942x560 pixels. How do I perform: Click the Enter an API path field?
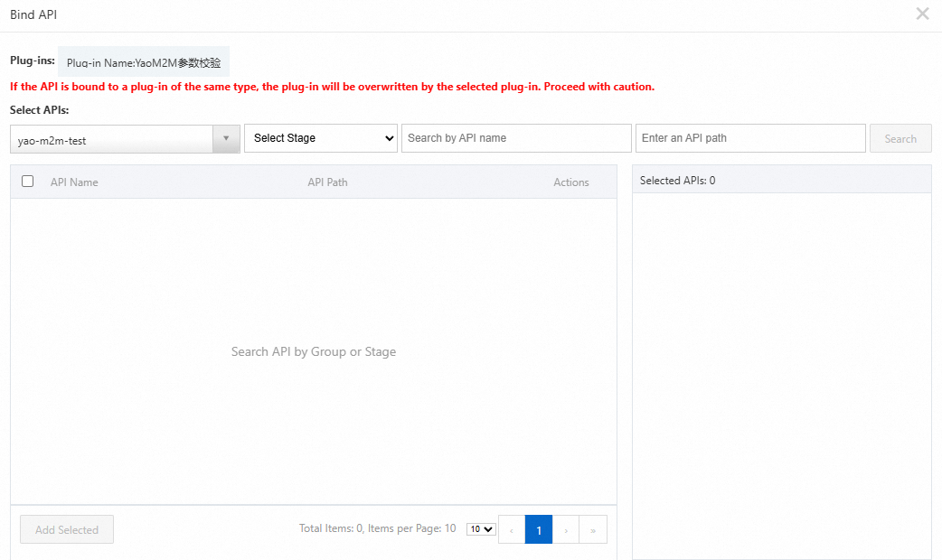click(750, 138)
